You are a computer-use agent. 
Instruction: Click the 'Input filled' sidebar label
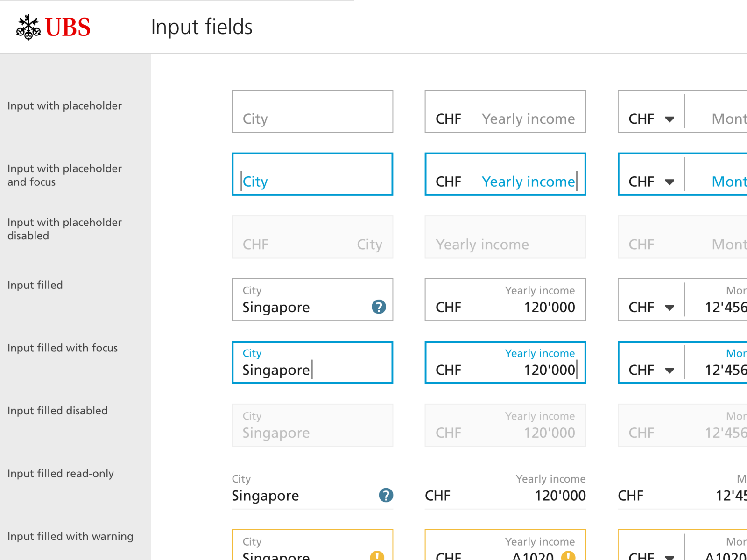tap(35, 285)
